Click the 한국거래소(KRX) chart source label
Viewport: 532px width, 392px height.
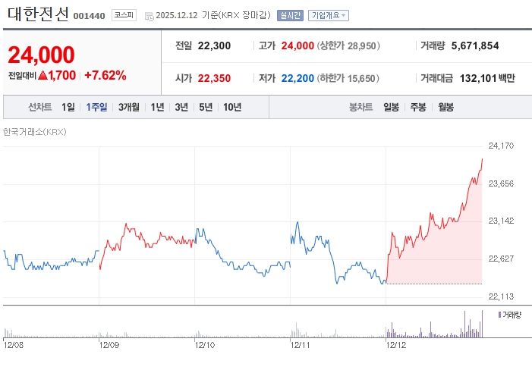click(x=35, y=132)
